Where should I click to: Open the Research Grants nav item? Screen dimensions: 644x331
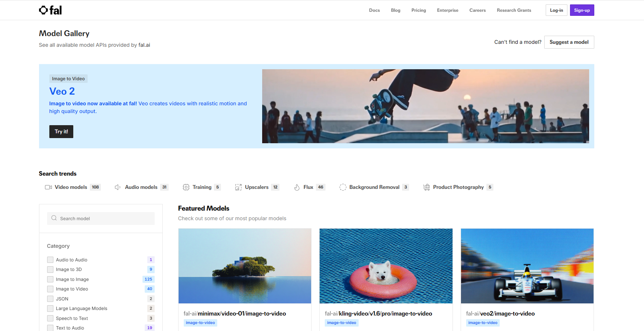coord(514,10)
